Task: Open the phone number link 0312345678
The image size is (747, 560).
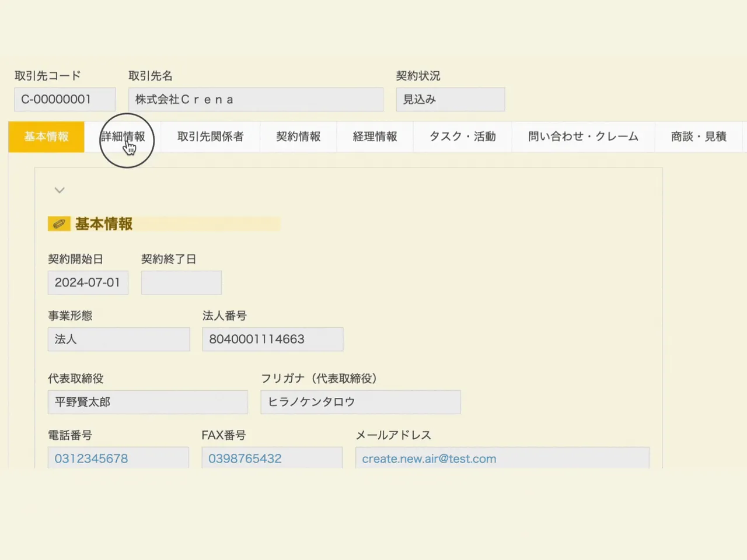Action: pyautogui.click(x=91, y=459)
